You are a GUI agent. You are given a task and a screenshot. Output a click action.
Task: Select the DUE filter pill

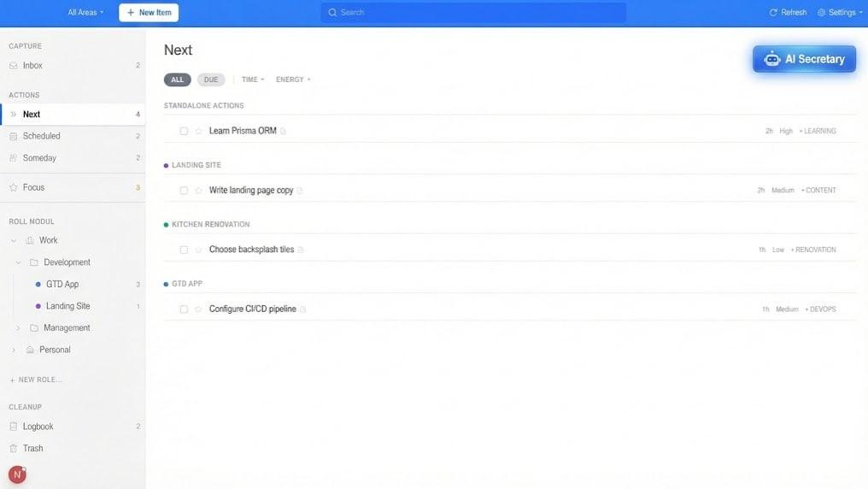pos(211,80)
